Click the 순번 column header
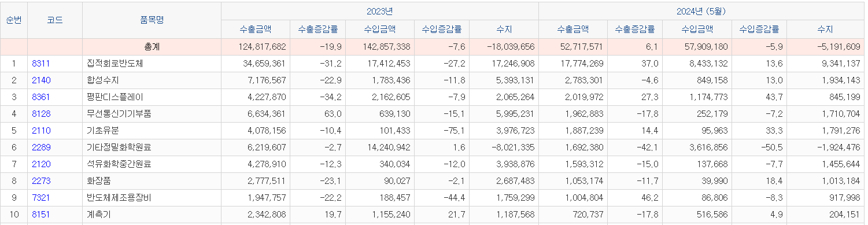 (x=14, y=20)
